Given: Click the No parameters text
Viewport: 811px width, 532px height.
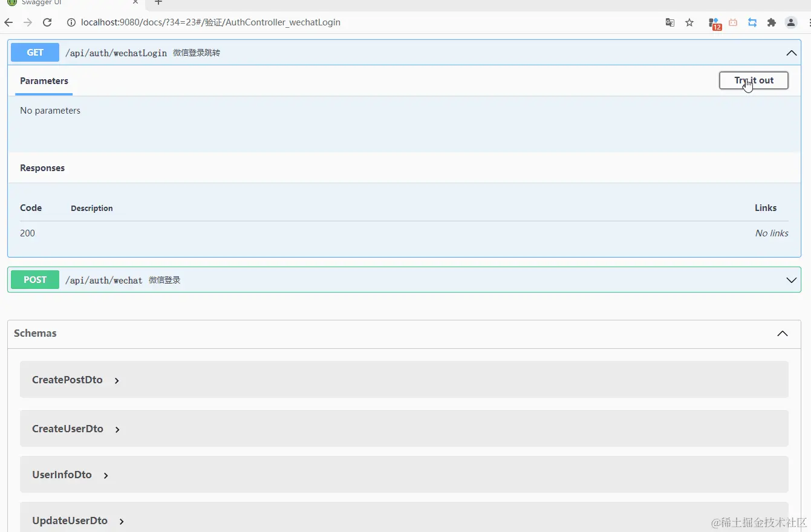Looking at the screenshot, I should point(50,111).
